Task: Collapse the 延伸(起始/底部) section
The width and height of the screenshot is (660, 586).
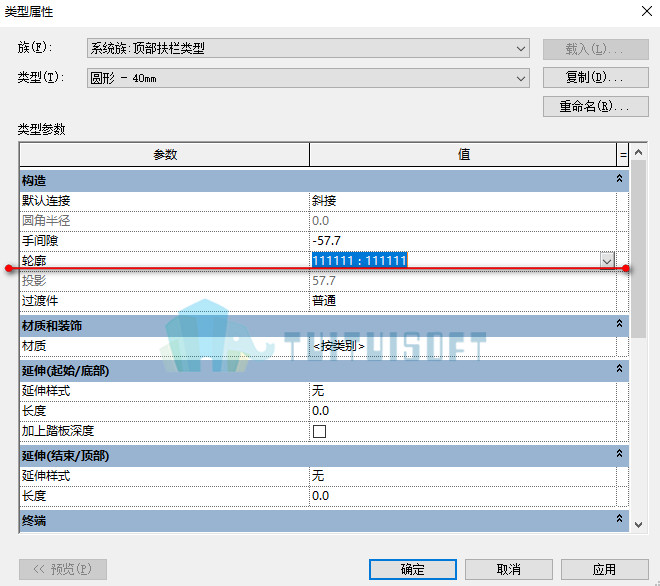Action: pos(619,369)
